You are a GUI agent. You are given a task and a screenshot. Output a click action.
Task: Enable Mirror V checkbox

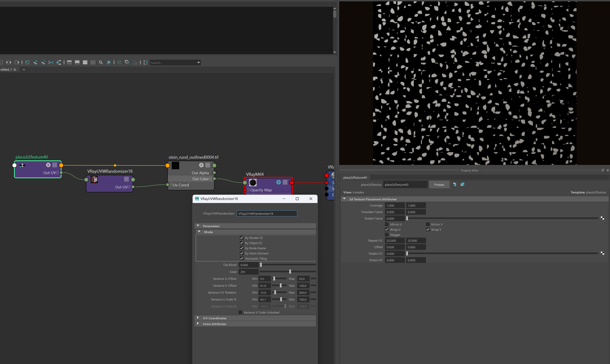[x=428, y=224]
